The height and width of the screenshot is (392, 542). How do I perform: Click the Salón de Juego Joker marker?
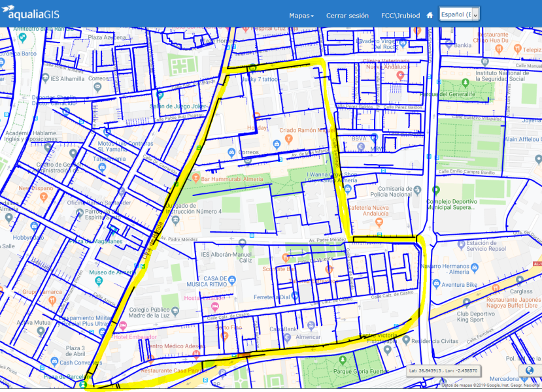160,94
